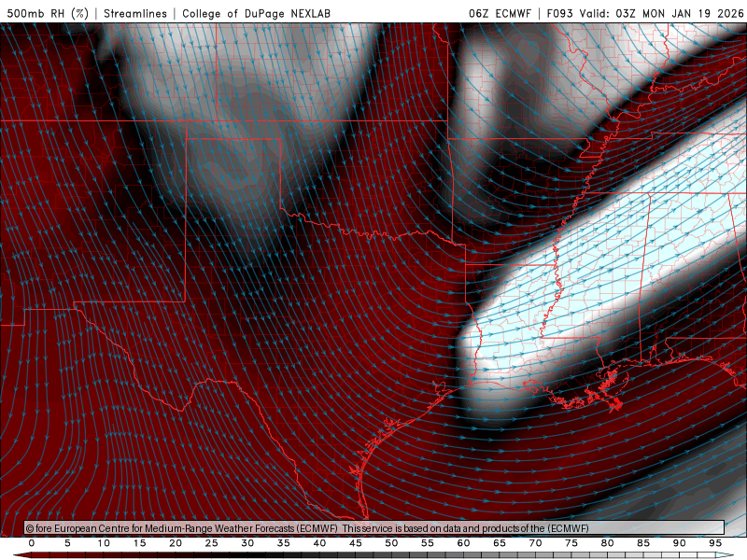Click the '80' value on the color scale
The width and height of the screenshot is (747, 560).
point(607,543)
